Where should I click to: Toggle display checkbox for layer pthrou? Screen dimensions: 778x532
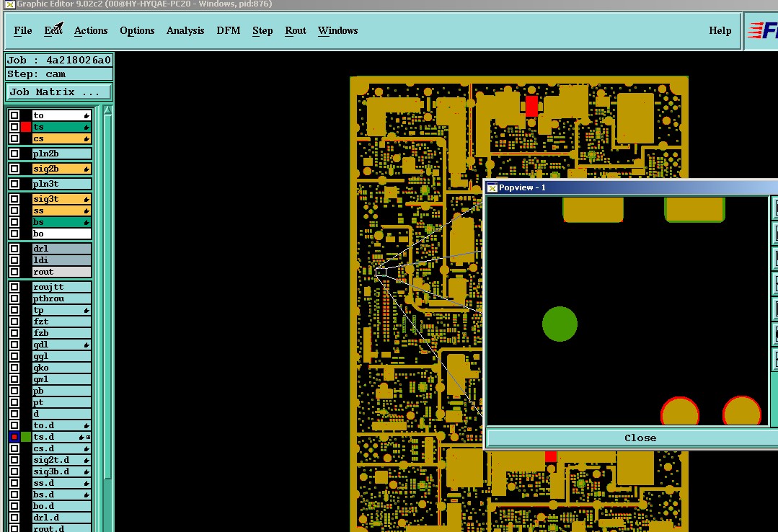pyautogui.click(x=14, y=298)
